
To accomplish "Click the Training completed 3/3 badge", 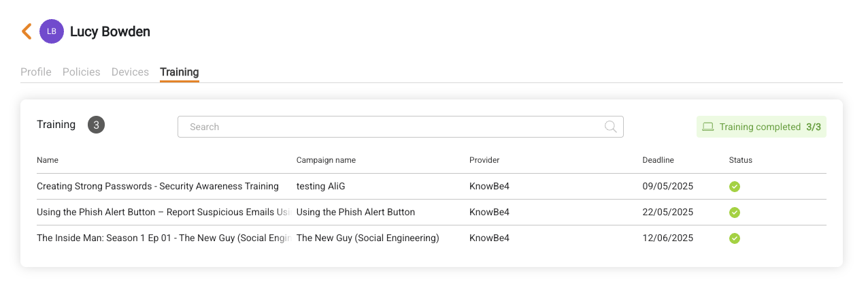I will (761, 127).
